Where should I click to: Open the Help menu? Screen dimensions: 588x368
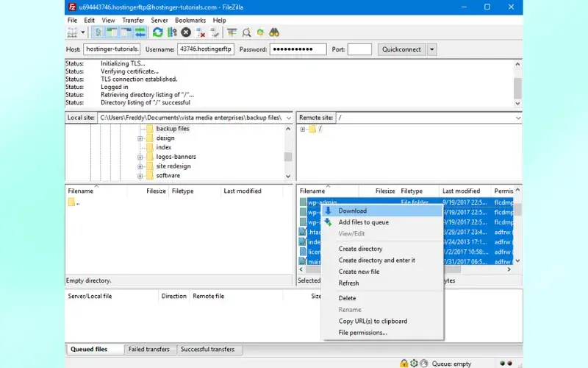219,21
